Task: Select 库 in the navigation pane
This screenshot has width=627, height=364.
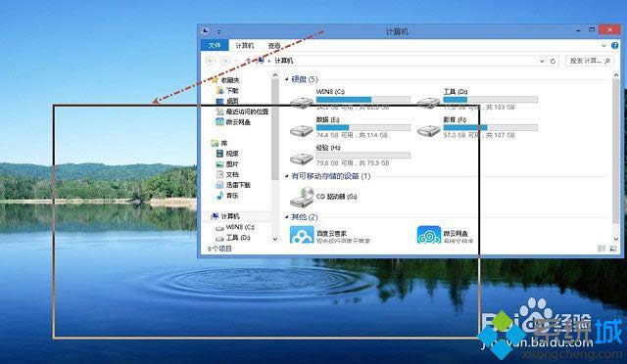Action: coord(219,143)
